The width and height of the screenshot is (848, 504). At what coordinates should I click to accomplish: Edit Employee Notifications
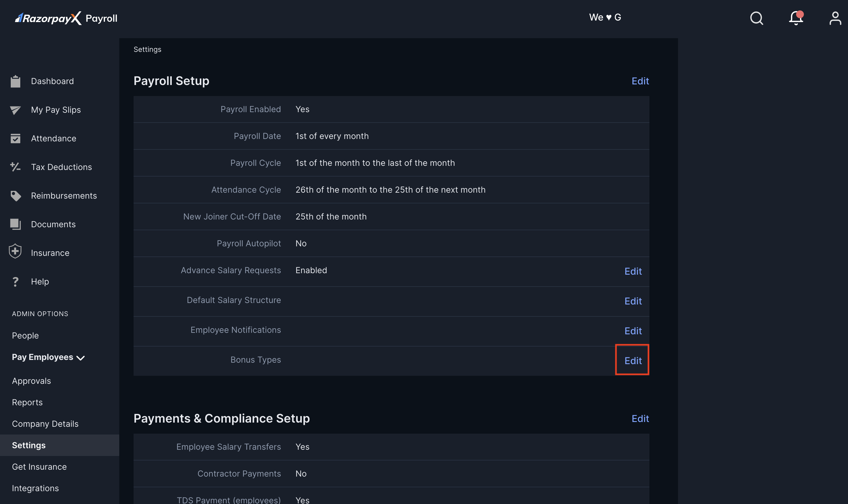633,331
